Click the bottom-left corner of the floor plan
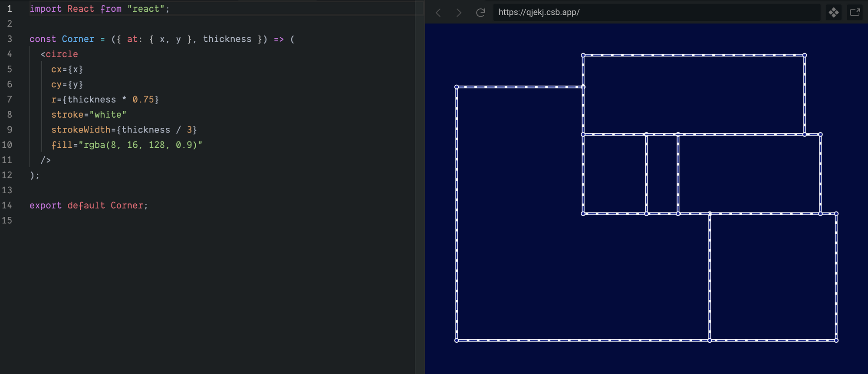 (x=457, y=340)
